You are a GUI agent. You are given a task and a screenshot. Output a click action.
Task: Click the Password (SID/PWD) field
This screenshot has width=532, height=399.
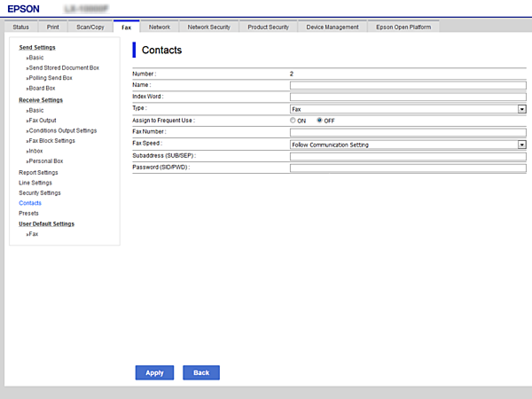click(x=408, y=168)
